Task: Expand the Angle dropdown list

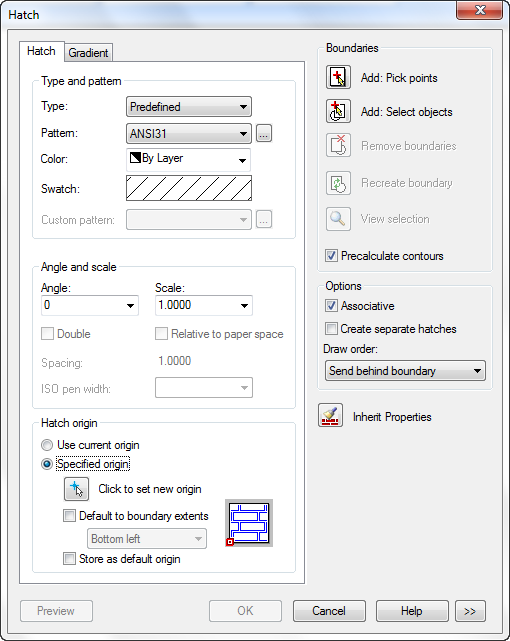Action: 130,305
